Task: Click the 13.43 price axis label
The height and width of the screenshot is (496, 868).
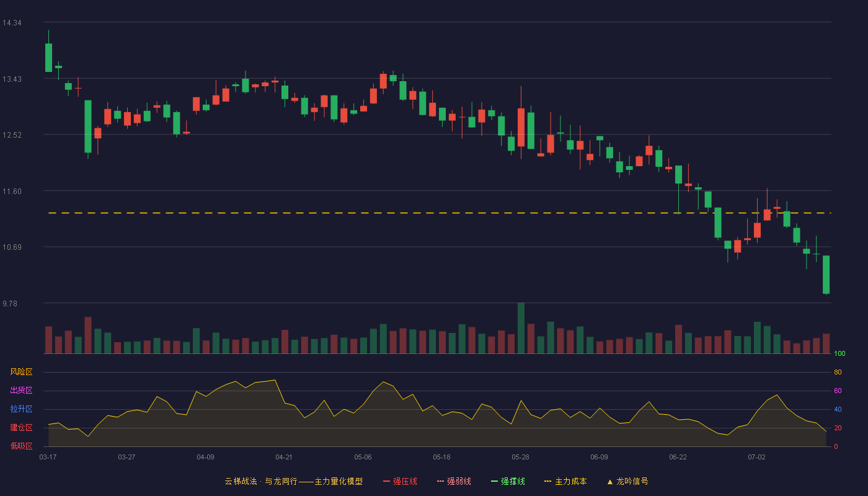Action: tap(12, 79)
